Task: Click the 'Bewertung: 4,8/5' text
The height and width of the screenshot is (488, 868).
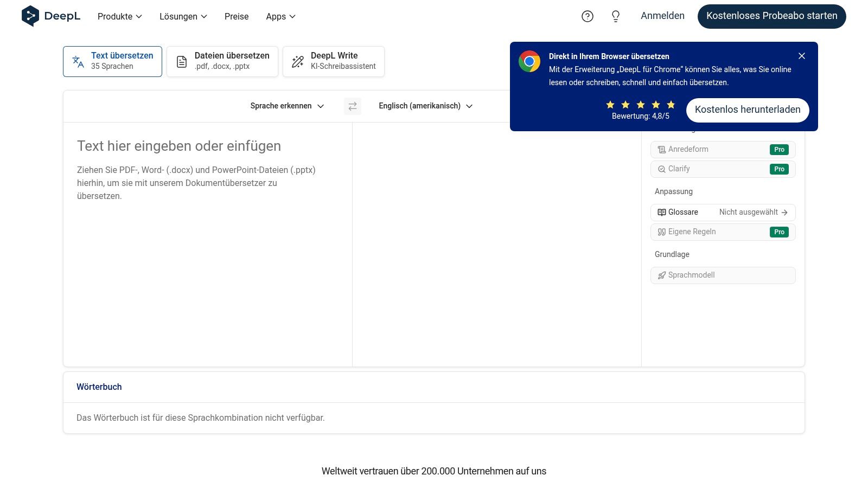Action: [641, 117]
